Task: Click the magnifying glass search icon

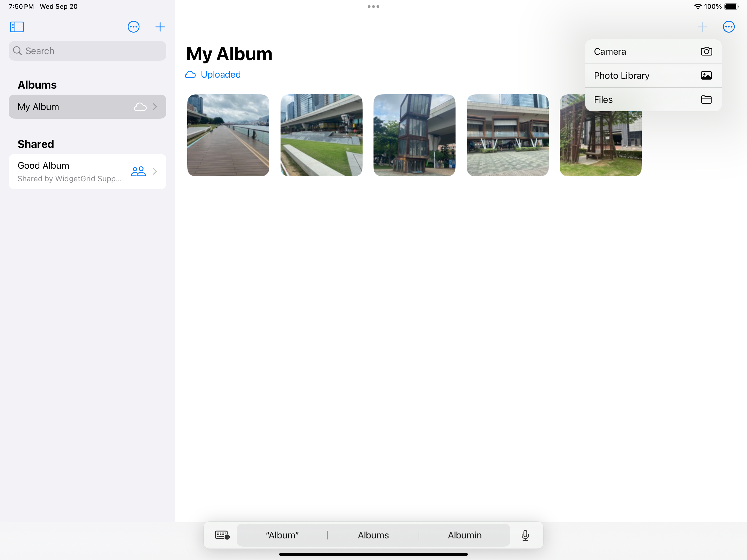Action: click(17, 51)
